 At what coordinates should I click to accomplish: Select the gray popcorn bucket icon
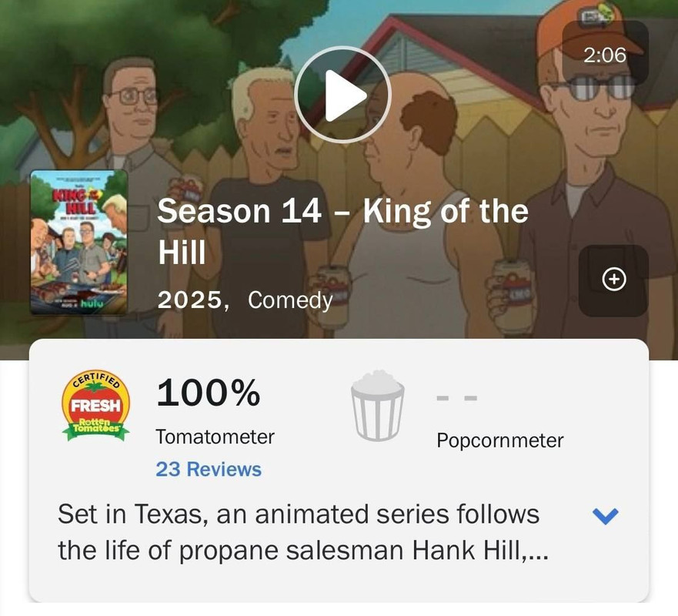(x=378, y=405)
